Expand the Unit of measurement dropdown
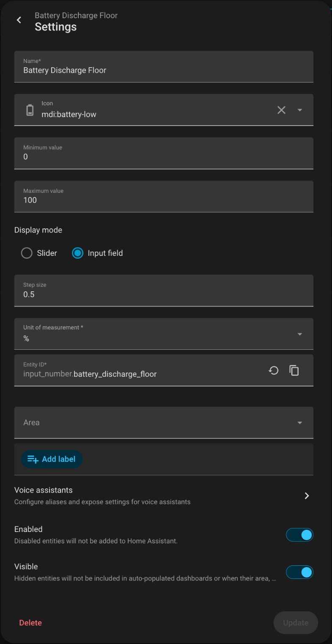Screen dimensions: 332x644 pos(300,334)
